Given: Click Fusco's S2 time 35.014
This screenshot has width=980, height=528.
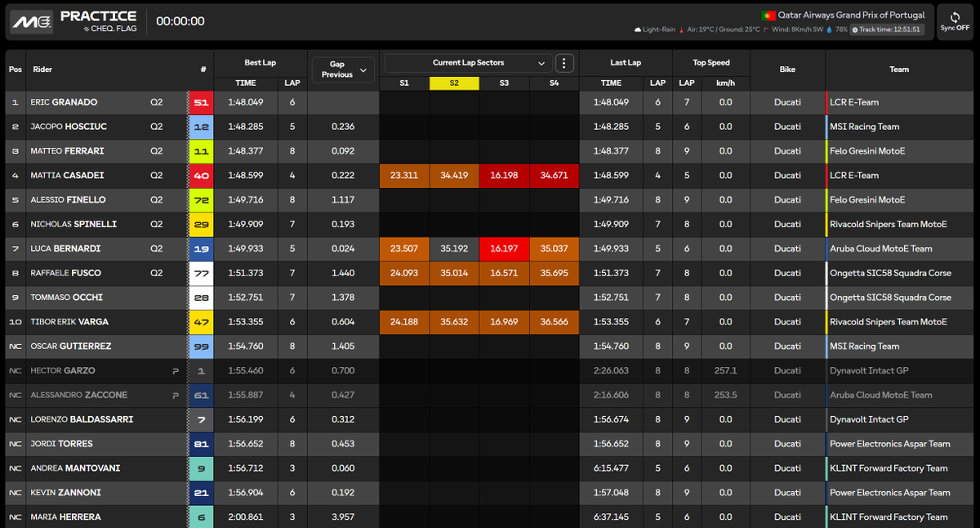Looking at the screenshot, I should coord(454,273).
